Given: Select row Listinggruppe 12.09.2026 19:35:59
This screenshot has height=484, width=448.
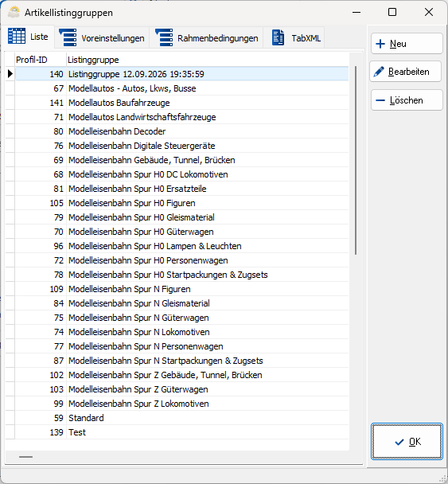Looking at the screenshot, I should [181, 74].
